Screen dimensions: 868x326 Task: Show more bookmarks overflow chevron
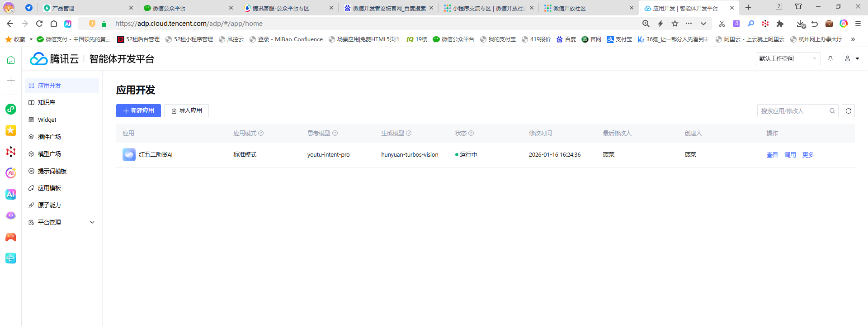click(853, 39)
